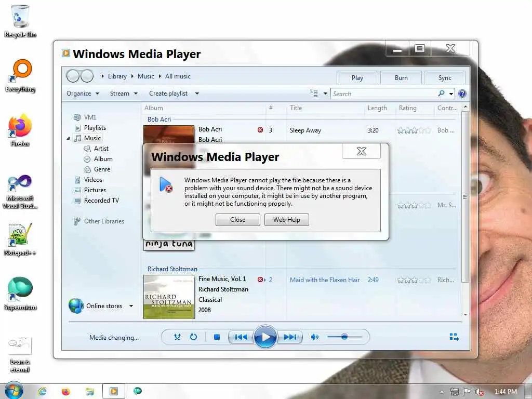Select Playlists in the navigation pane

point(95,128)
